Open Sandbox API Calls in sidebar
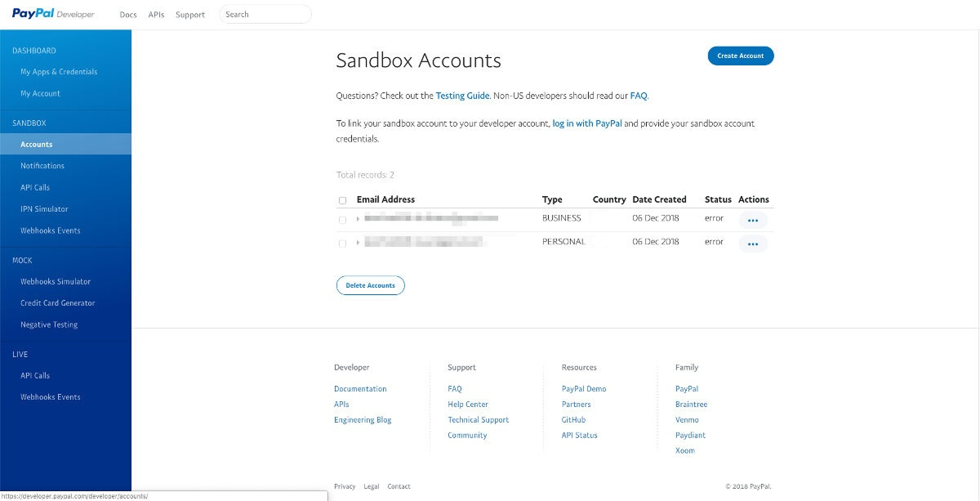980x501 pixels. (35, 187)
